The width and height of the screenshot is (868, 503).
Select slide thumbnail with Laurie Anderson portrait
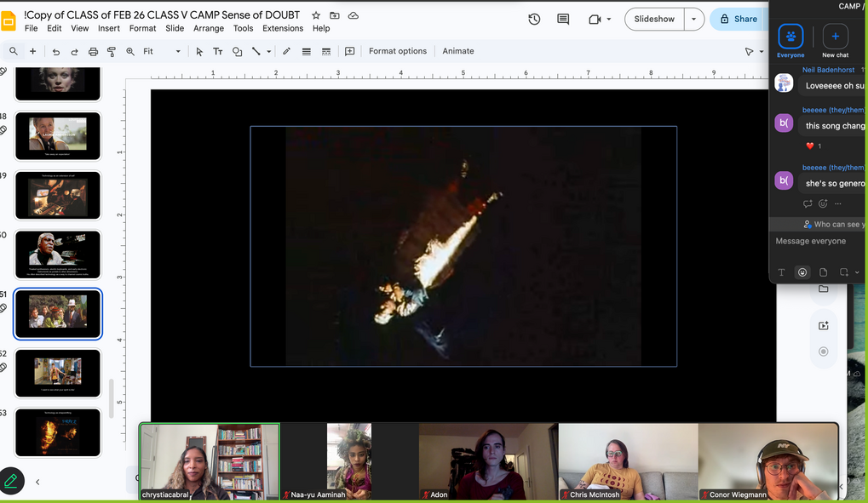click(x=58, y=136)
